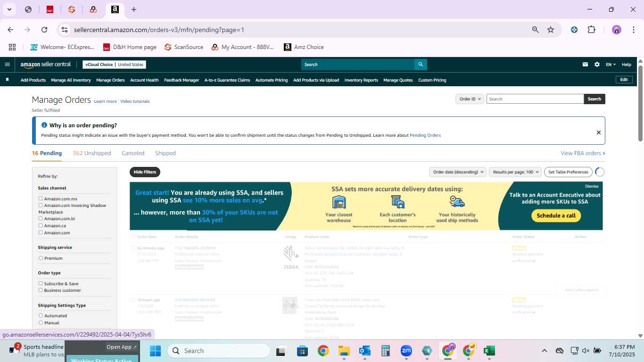
Task: Click the bookmark flag icon in nav bar
Action: 7,80
